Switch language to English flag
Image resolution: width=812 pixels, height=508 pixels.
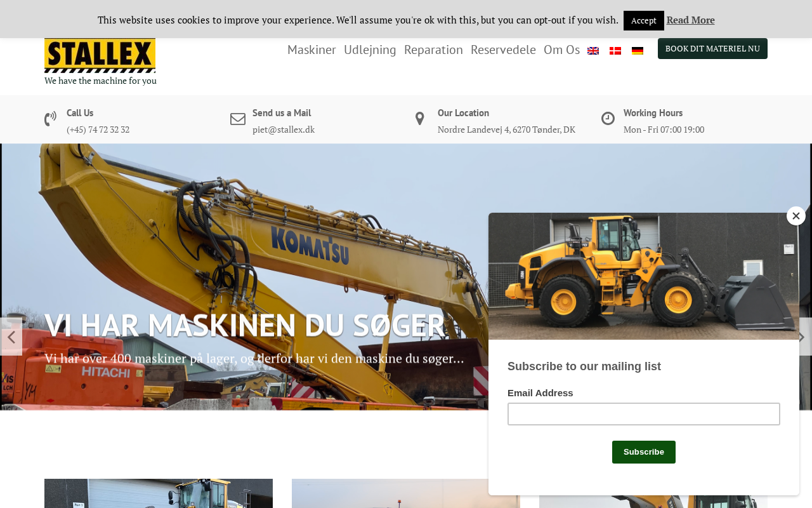click(x=593, y=51)
